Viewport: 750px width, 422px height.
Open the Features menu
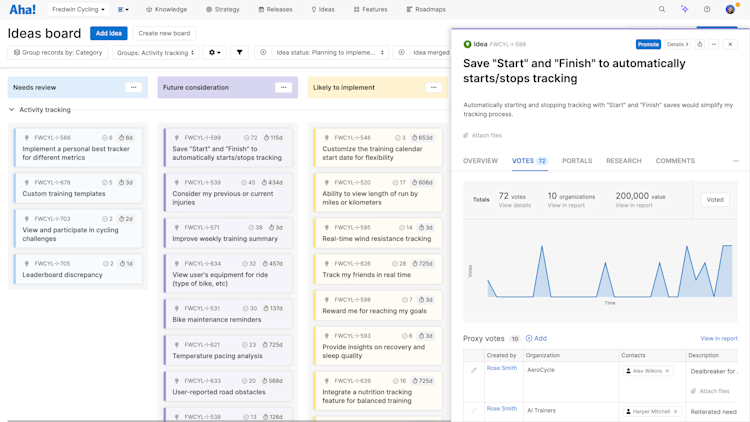pyautogui.click(x=370, y=9)
